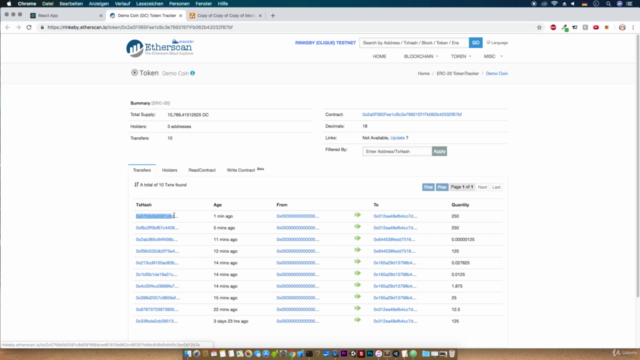Screen dimensions: 640x360
Task: Click the info icon beside Demo Coin
Action: 193,73
